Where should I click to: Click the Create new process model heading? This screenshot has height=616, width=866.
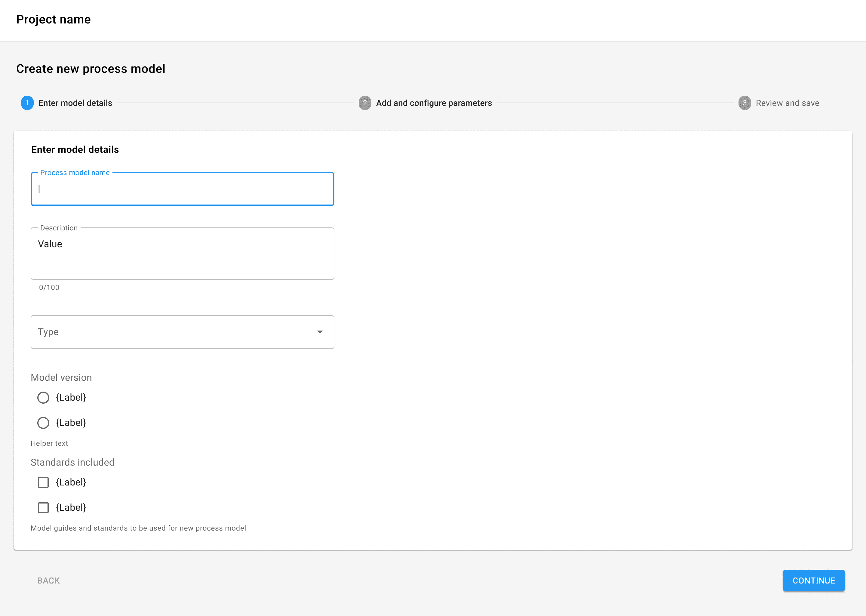91,69
